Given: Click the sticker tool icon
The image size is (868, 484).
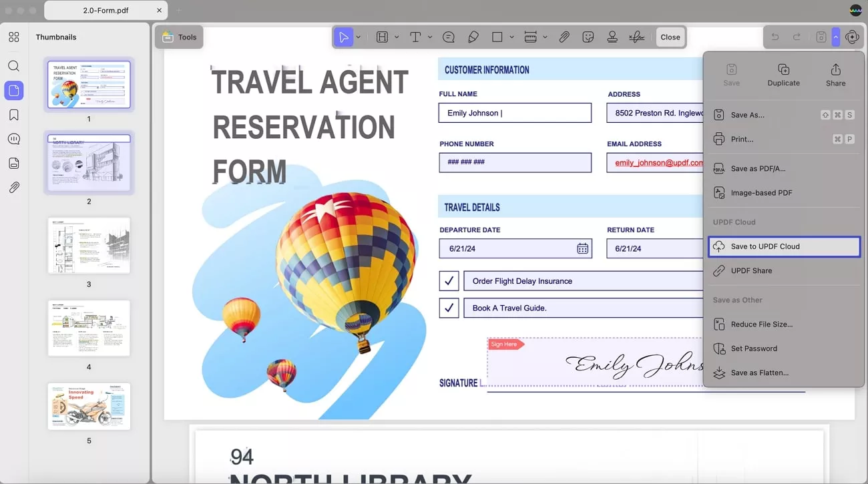Looking at the screenshot, I should tap(588, 37).
